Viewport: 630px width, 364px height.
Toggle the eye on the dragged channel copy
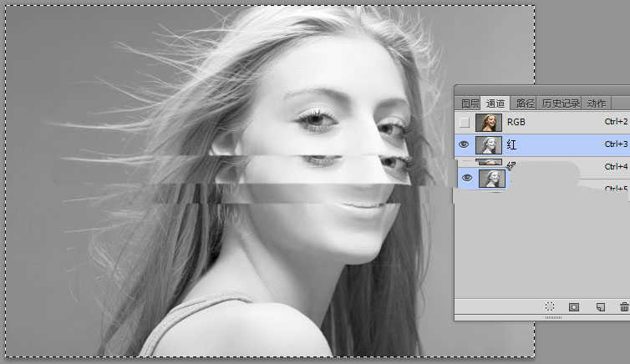[x=468, y=178]
